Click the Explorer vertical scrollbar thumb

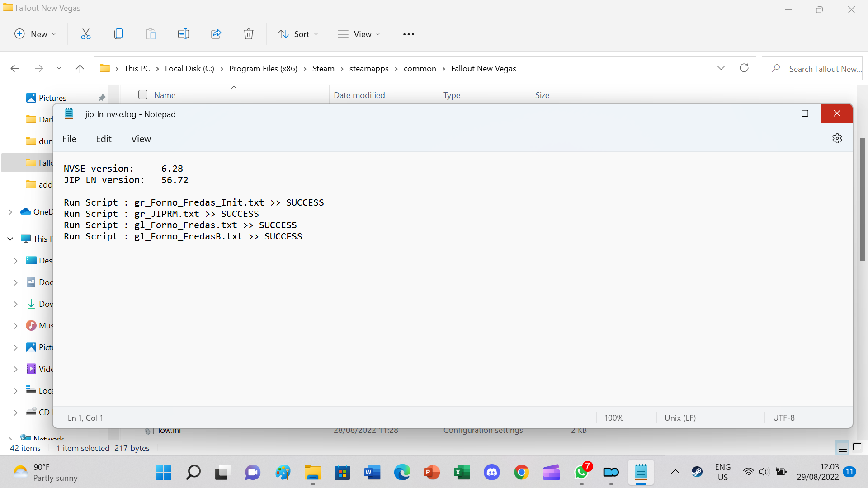pyautogui.click(x=862, y=199)
